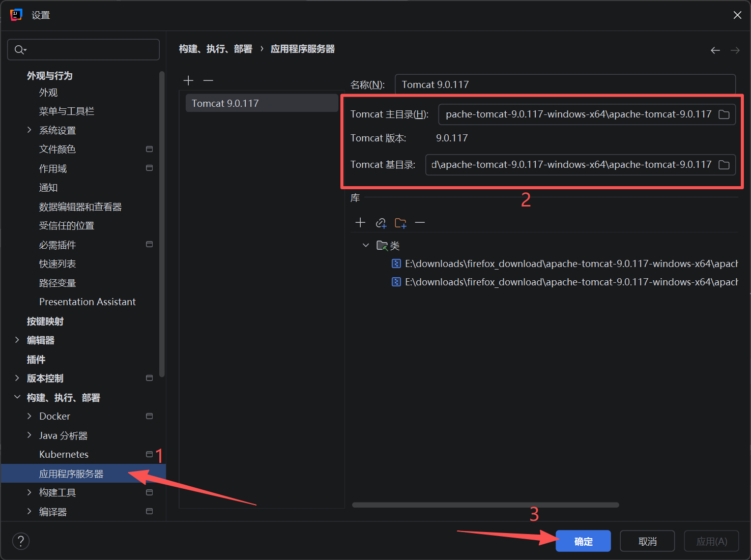Add a new application server

[188, 80]
